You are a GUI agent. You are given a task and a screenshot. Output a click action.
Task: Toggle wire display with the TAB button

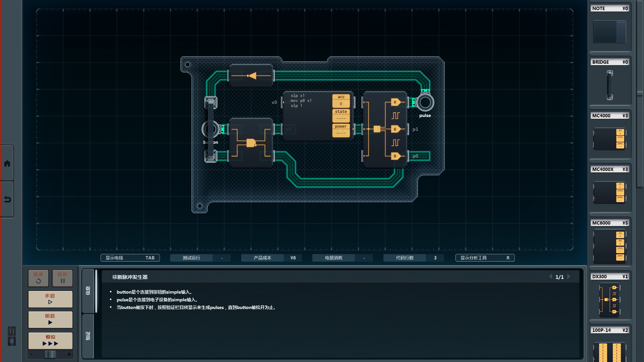click(130, 258)
